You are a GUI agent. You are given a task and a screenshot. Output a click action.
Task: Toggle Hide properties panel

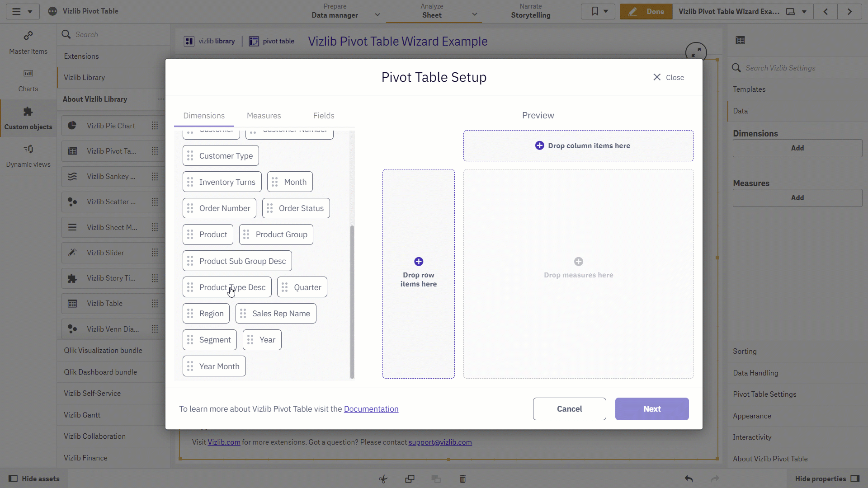coord(827,479)
